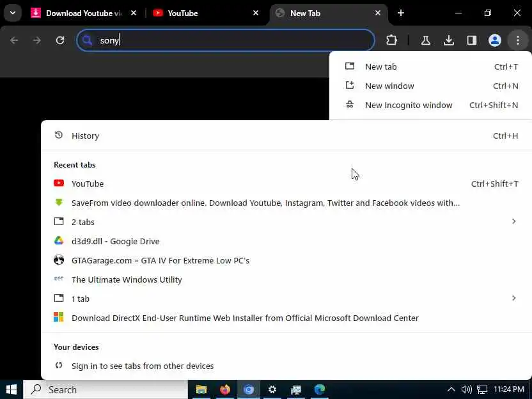Viewport: 532px width, 399px height.
Task: Click the address bar containing sony
Action: click(x=226, y=40)
